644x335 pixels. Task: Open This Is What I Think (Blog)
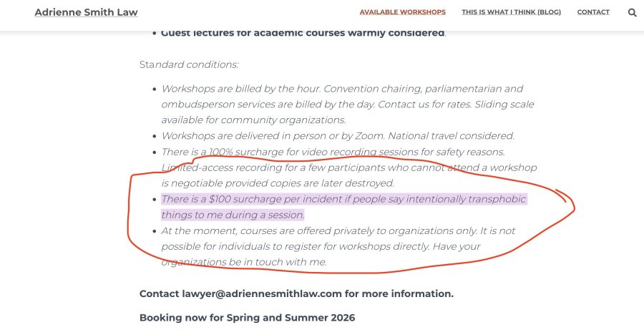(x=512, y=12)
